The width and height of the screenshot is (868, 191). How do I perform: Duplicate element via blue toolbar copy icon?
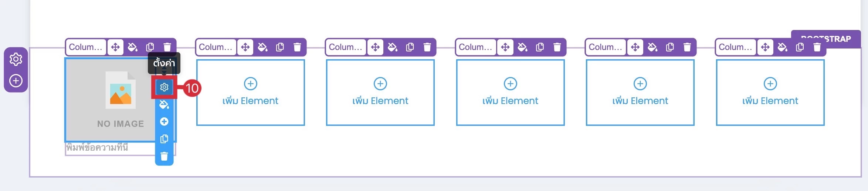(164, 139)
